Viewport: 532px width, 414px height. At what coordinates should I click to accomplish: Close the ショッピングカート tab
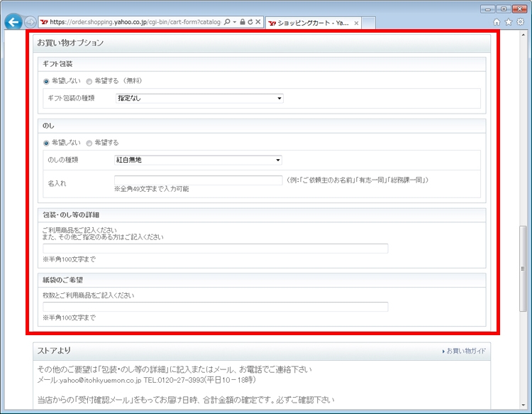[x=356, y=23]
